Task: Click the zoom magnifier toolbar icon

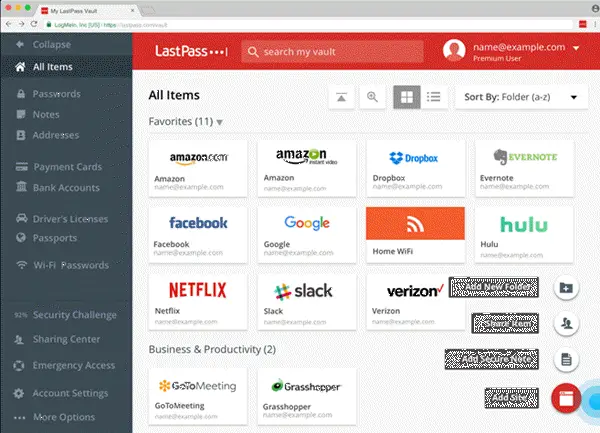Action: pos(372,97)
